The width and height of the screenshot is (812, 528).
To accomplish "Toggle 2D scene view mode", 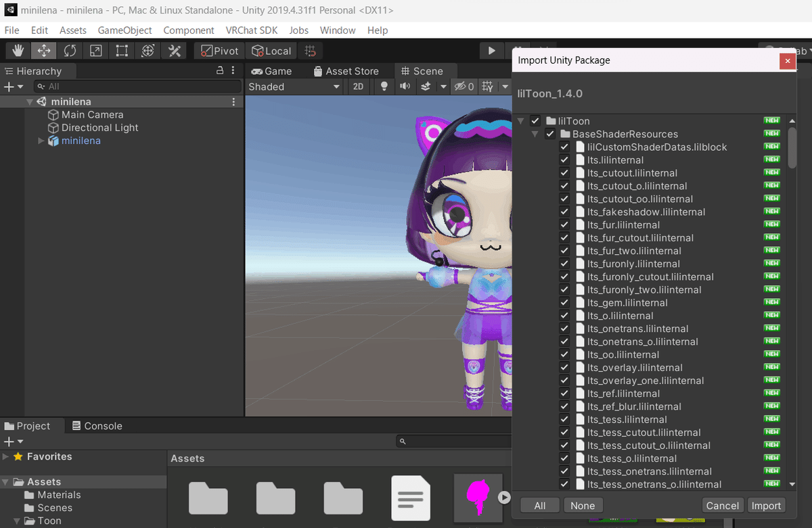I will [358, 87].
